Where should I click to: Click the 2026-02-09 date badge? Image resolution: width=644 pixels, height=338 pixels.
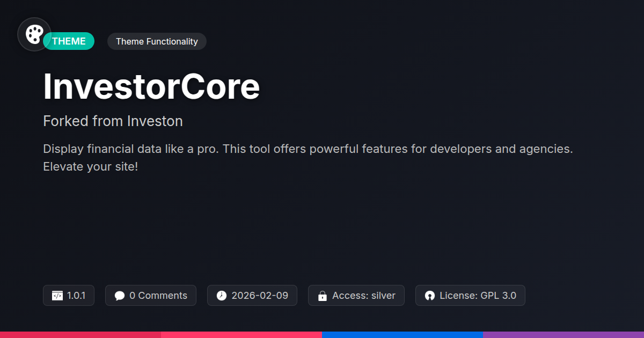click(x=252, y=296)
